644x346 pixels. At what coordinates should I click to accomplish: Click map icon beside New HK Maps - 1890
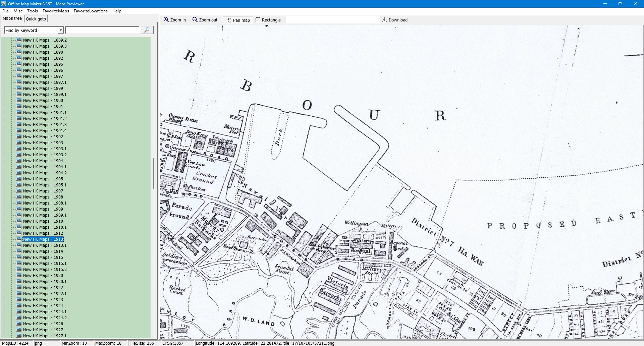[19, 52]
